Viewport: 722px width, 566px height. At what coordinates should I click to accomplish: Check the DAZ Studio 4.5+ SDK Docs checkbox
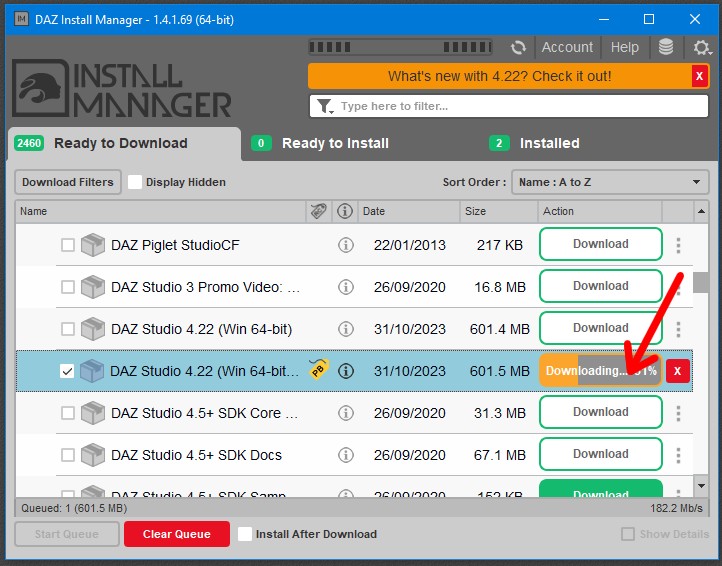(68, 455)
